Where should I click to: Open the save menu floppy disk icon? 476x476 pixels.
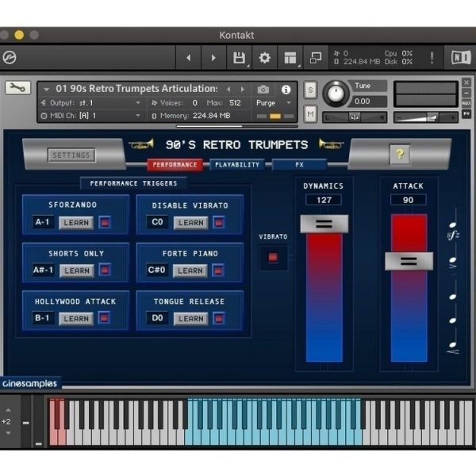pos(240,58)
